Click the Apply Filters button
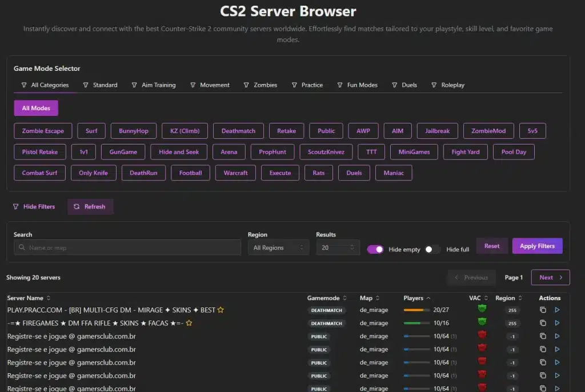Screen dimensions: 585x392 [537, 245]
